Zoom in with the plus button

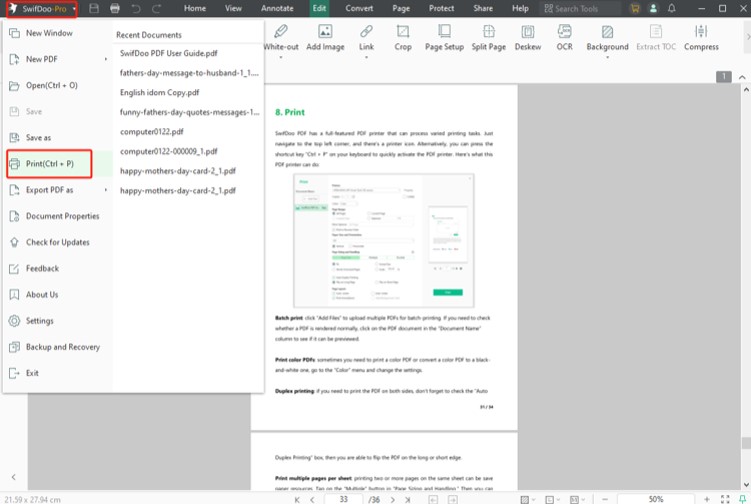pos(706,499)
